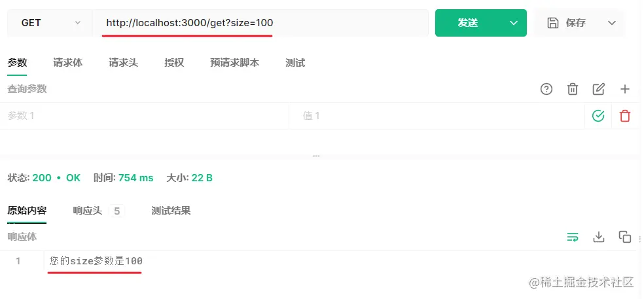
Task: Click the floppy disk save icon
Action: point(553,23)
